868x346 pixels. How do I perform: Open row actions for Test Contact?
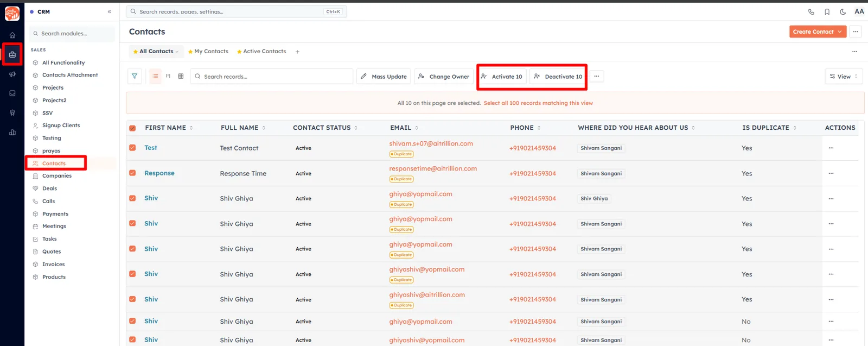click(x=831, y=148)
